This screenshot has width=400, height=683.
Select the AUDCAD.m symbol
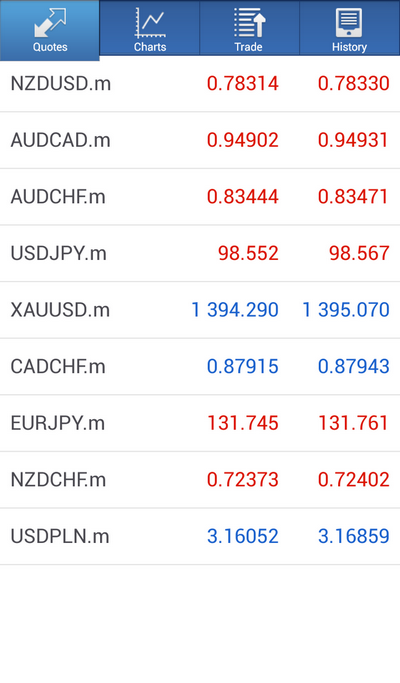(61, 140)
